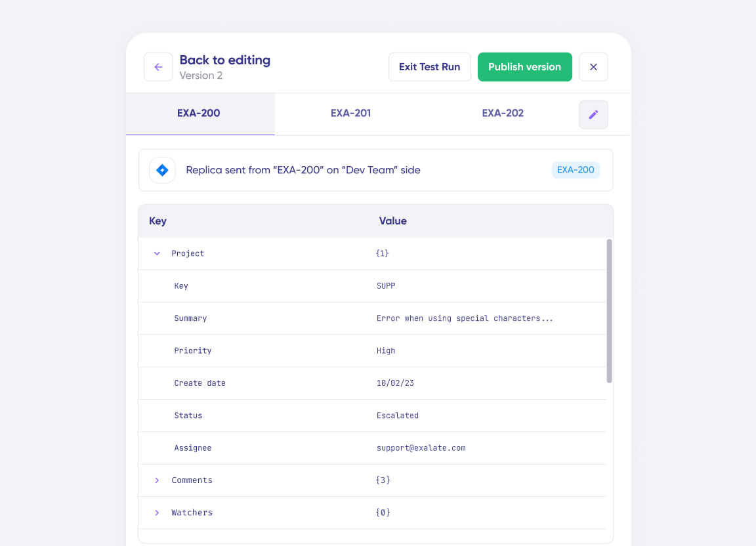Click the blue EXA-200 badge
756x546 pixels.
[576, 170]
